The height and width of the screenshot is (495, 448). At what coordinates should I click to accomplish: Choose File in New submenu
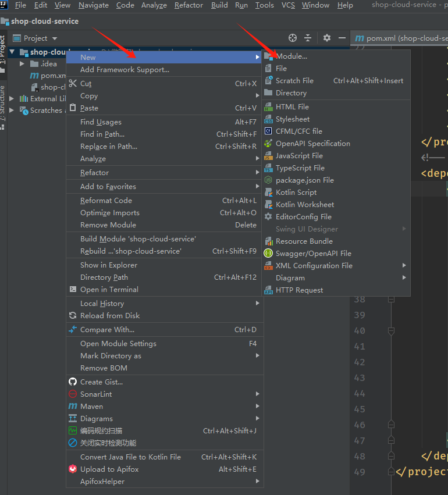336,68
